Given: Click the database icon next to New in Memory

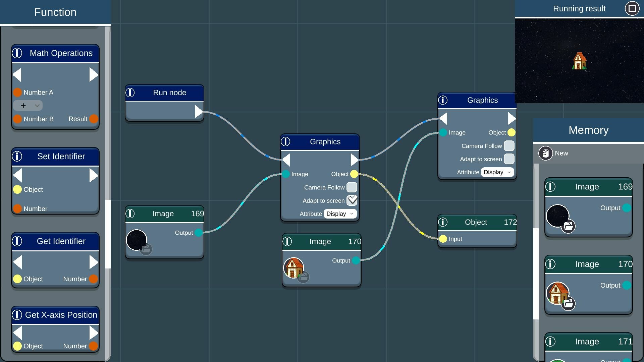Looking at the screenshot, I should coord(546,153).
